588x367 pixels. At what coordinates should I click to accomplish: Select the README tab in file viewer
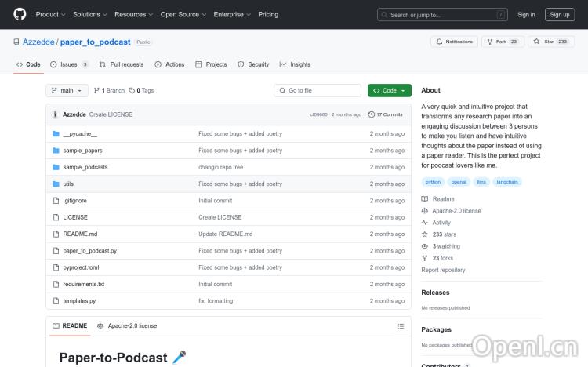pos(70,325)
